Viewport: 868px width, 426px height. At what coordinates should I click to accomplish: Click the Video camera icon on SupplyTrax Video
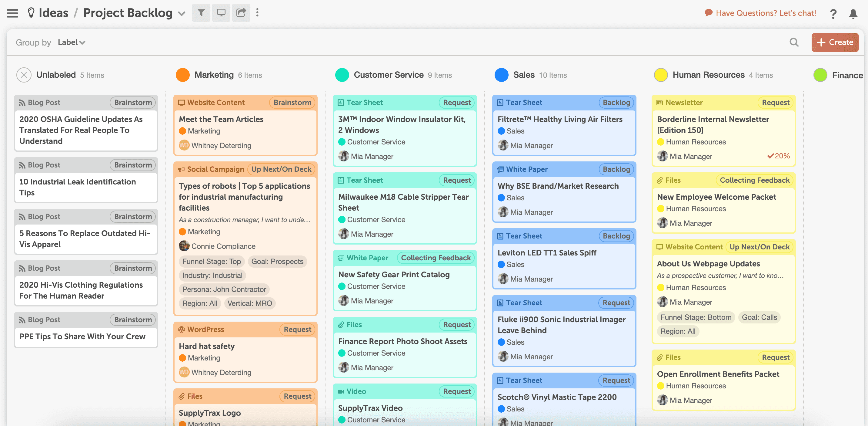click(x=341, y=392)
